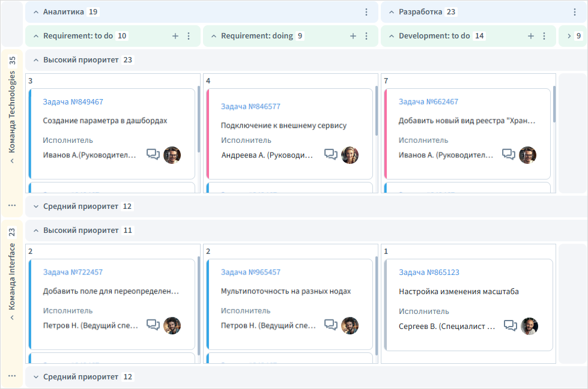Expand Средний приоритет under Команда Technologies

[x=35, y=207]
